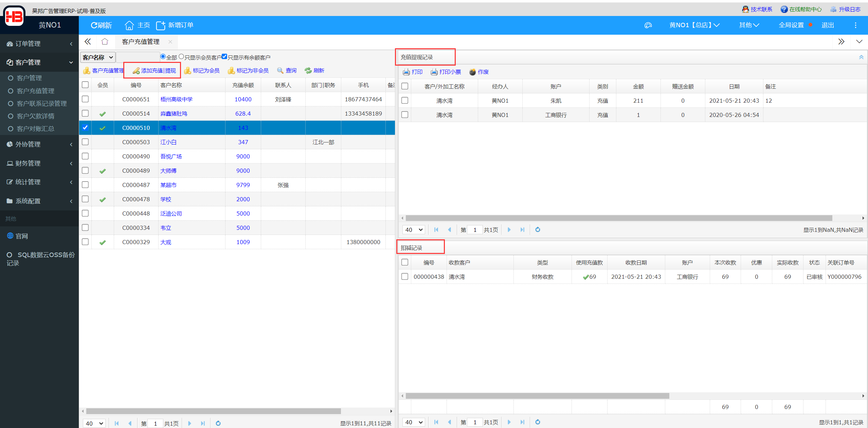Expand the 财务管理 sidebar menu
This screenshot has width=868, height=428.
coord(39,163)
